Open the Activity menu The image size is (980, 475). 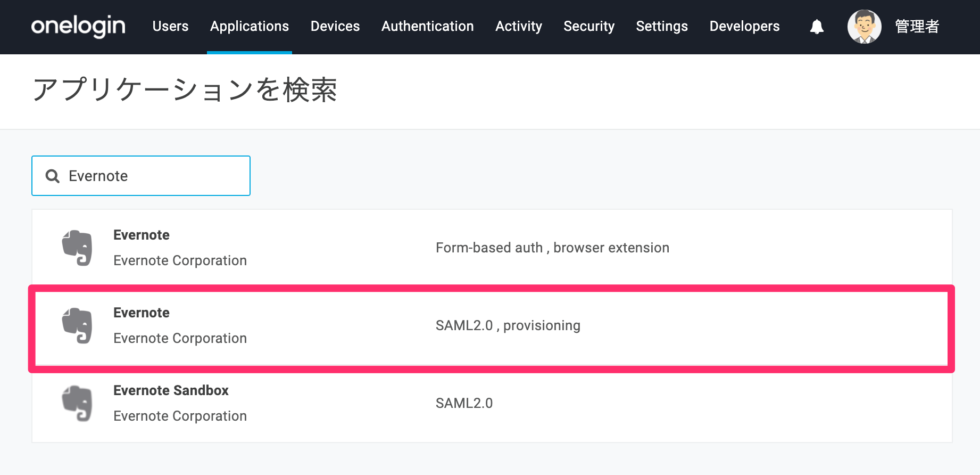click(x=519, y=26)
